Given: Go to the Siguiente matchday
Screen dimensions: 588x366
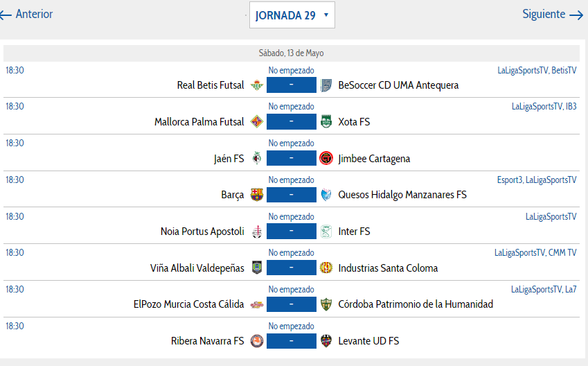Looking at the screenshot, I should pyautogui.click(x=553, y=15).
